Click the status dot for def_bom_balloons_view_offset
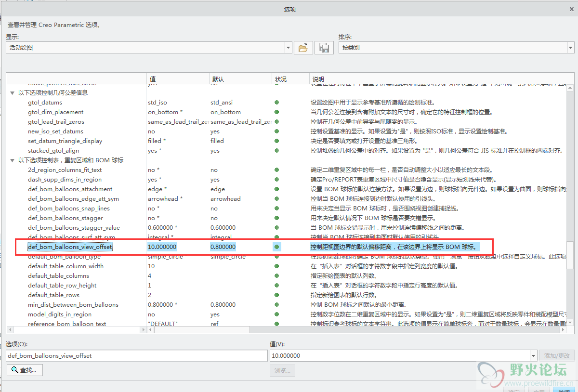 276,247
